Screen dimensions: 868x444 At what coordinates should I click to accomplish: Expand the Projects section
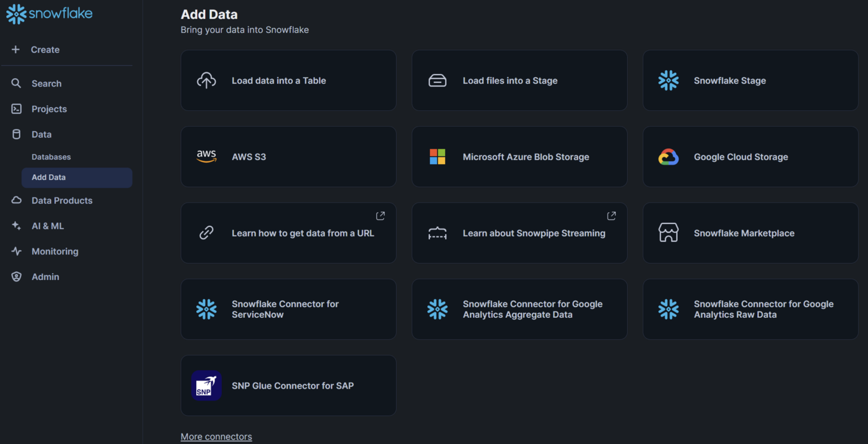[49, 109]
